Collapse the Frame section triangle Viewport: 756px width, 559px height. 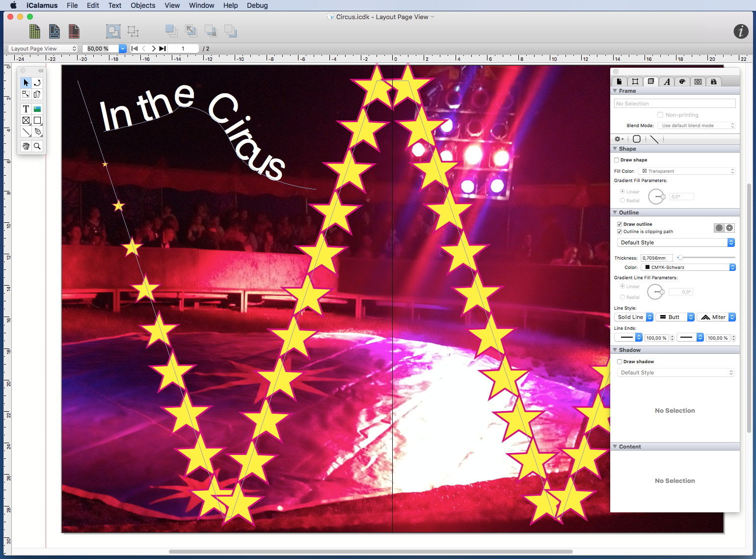point(615,91)
